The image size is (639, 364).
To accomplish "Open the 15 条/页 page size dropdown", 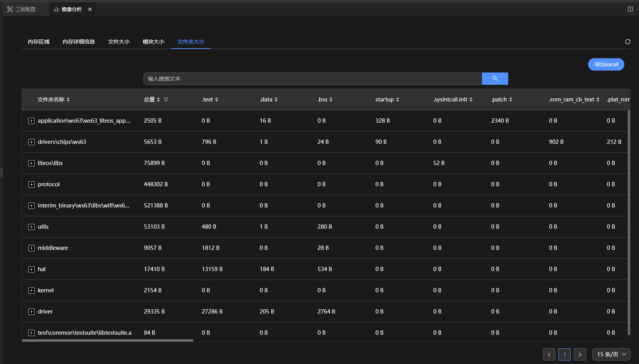I will point(611,354).
